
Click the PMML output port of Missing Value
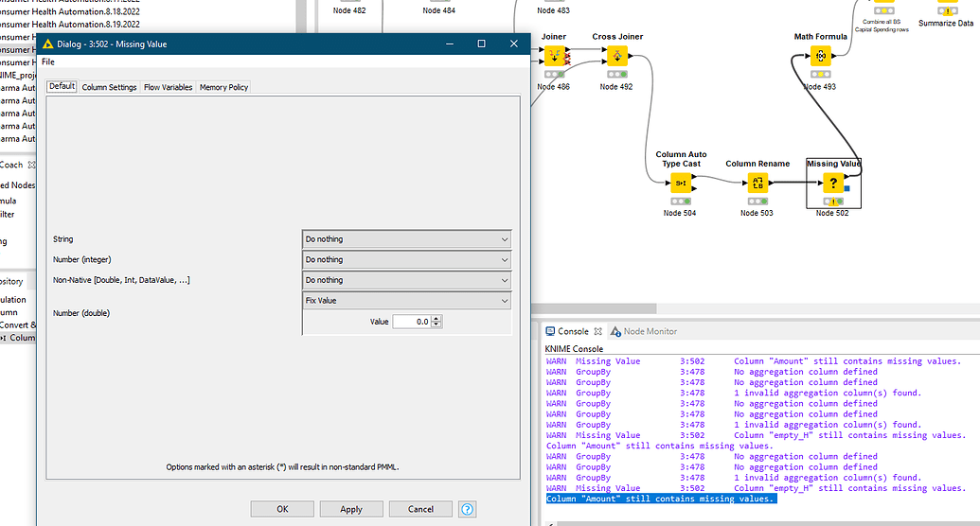[x=846, y=188]
